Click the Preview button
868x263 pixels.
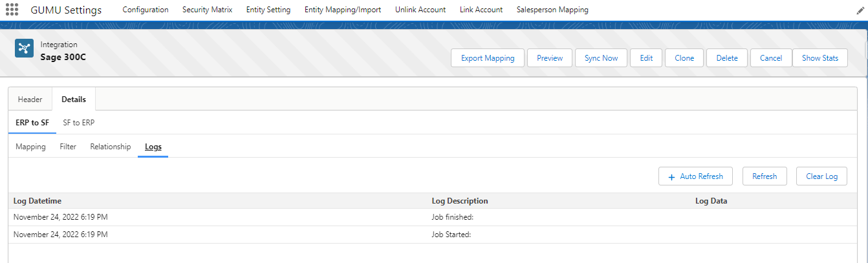(550, 58)
